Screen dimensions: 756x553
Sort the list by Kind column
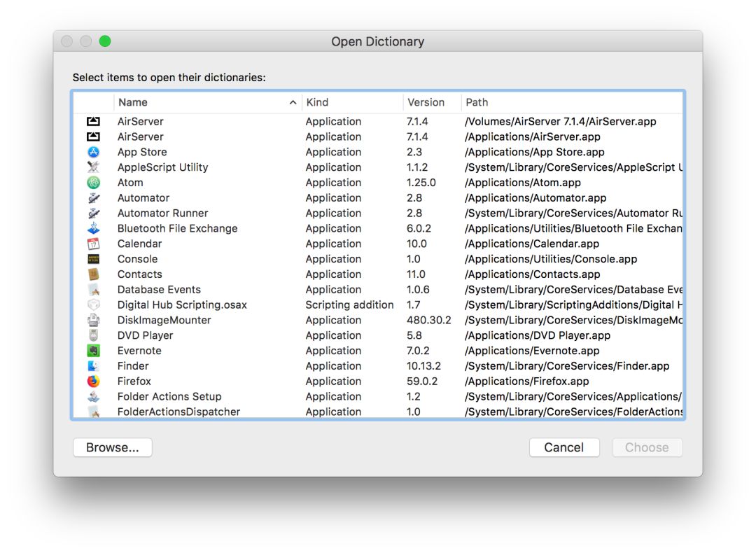click(352, 102)
